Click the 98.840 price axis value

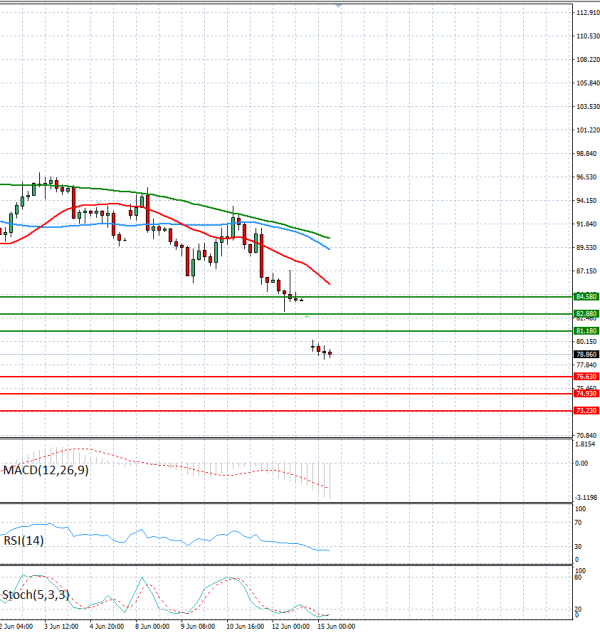pyautogui.click(x=586, y=154)
